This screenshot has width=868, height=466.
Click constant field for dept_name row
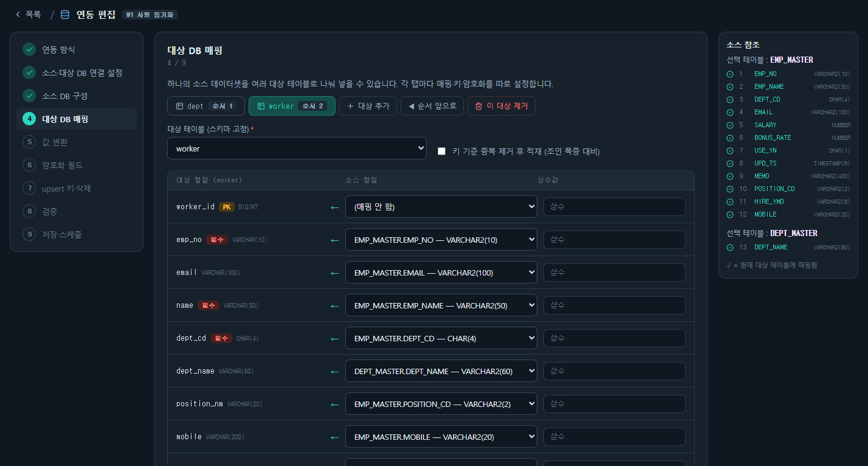point(615,371)
